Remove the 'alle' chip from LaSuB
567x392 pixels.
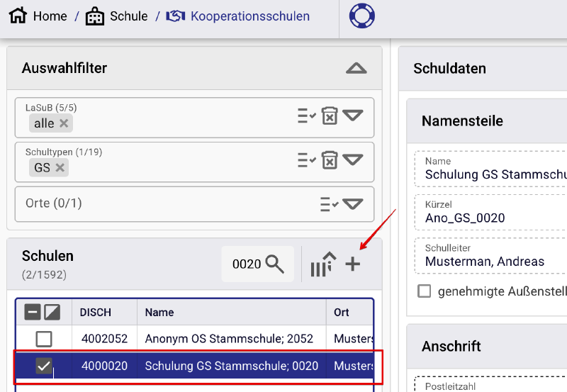(64, 123)
